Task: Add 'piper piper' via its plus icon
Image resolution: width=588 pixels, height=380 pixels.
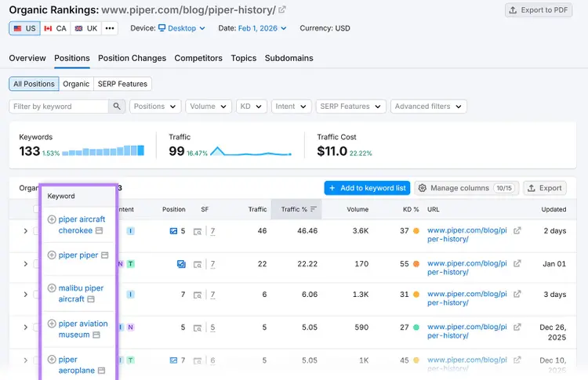Action: pos(52,255)
